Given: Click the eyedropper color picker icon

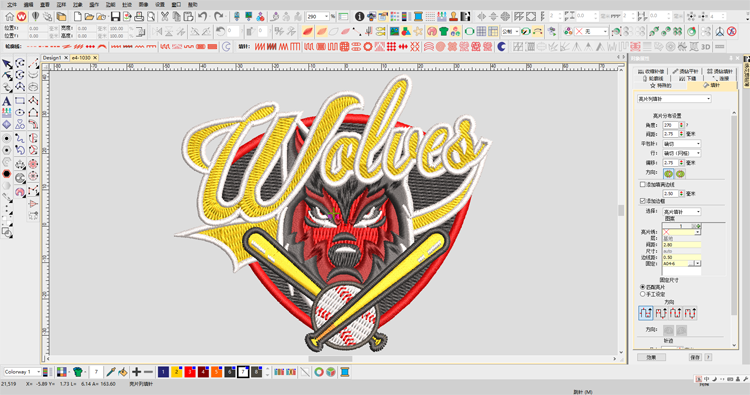Looking at the screenshot, I should point(110,372).
